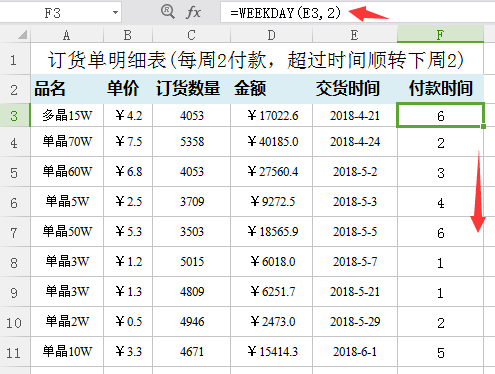Select column B header
Viewport: 495px width, 374px height.
[x=128, y=35]
